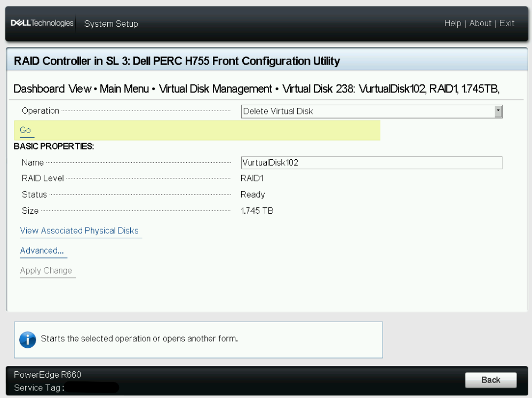Click Go to start the operation

(26, 130)
